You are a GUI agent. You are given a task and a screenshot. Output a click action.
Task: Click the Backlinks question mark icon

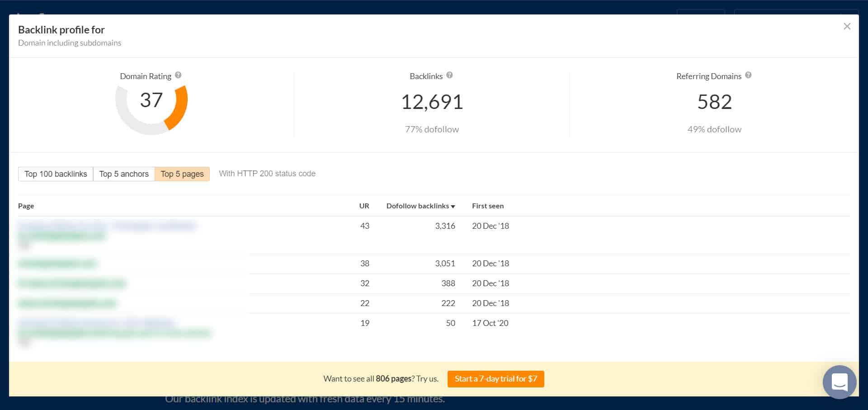click(x=449, y=76)
